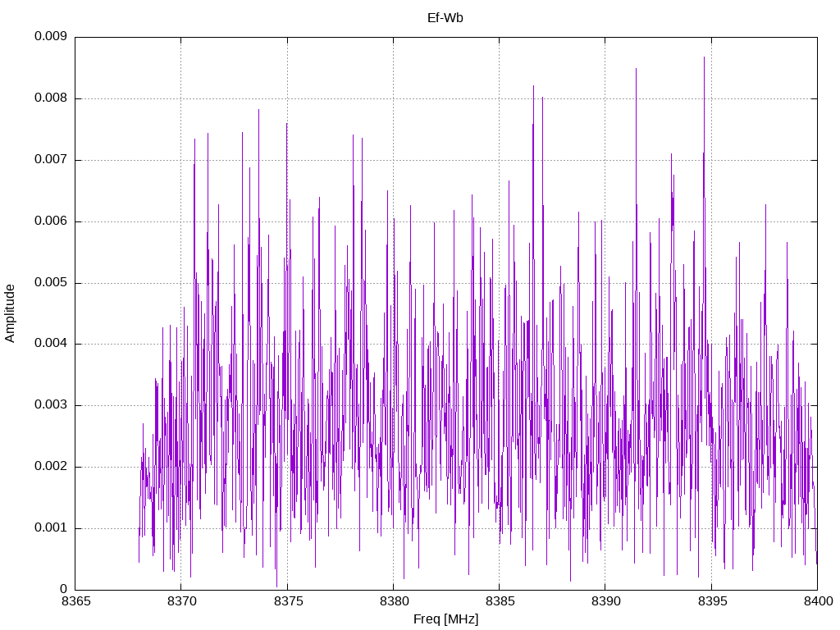Click the x-axis tick label 8365
The height and width of the screenshot is (630, 840).
point(76,601)
